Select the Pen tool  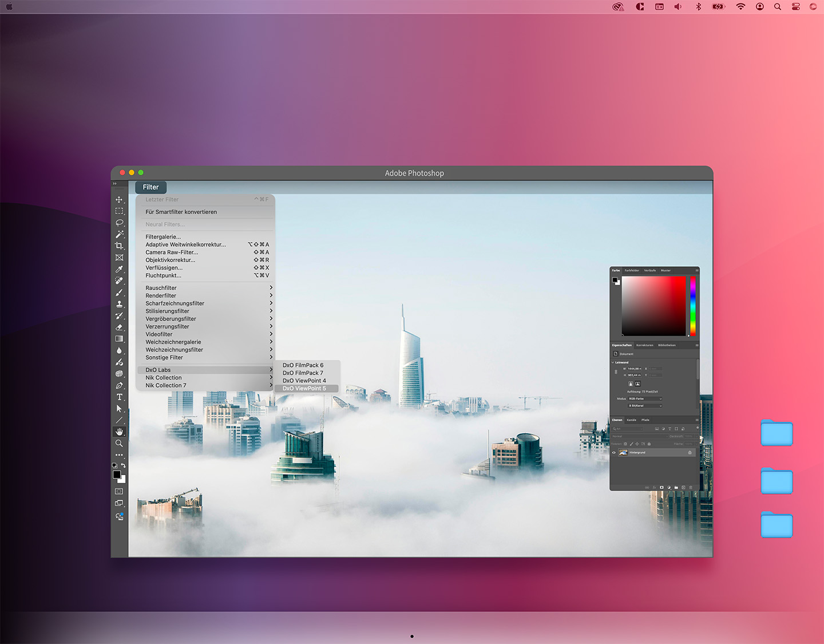[x=119, y=385]
